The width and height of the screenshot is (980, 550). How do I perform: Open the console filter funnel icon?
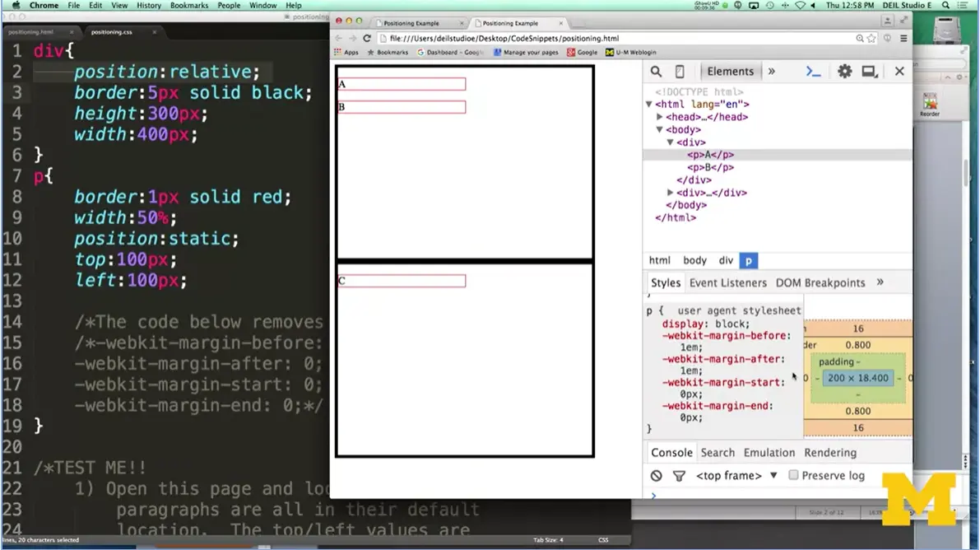(x=679, y=475)
